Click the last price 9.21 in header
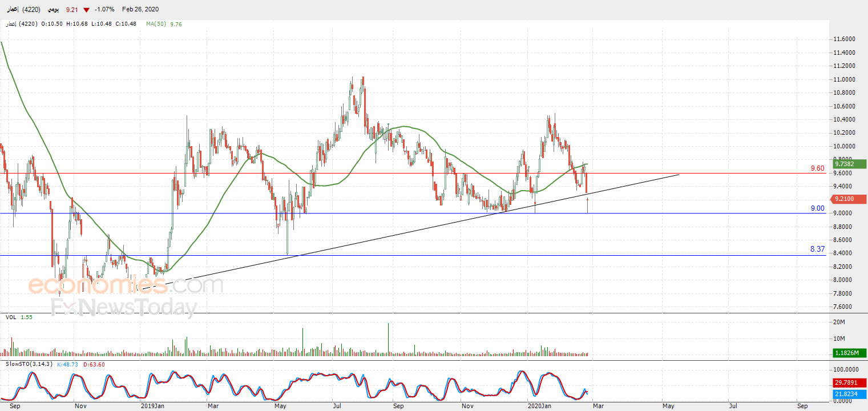868x411 pixels. tap(72, 10)
